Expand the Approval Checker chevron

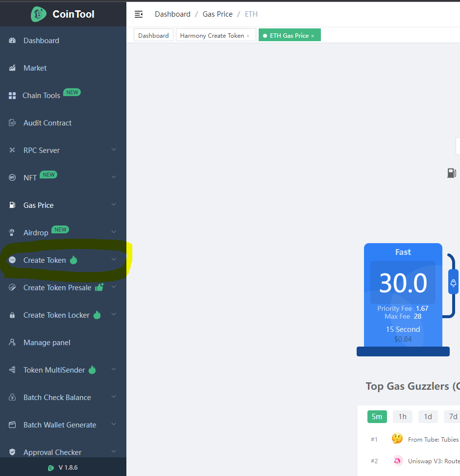tap(114, 451)
